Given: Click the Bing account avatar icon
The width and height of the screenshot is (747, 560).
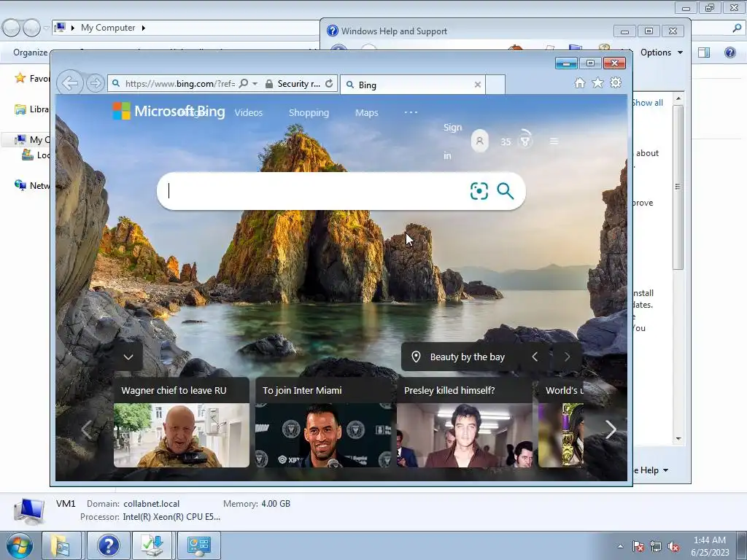Looking at the screenshot, I should click(480, 141).
